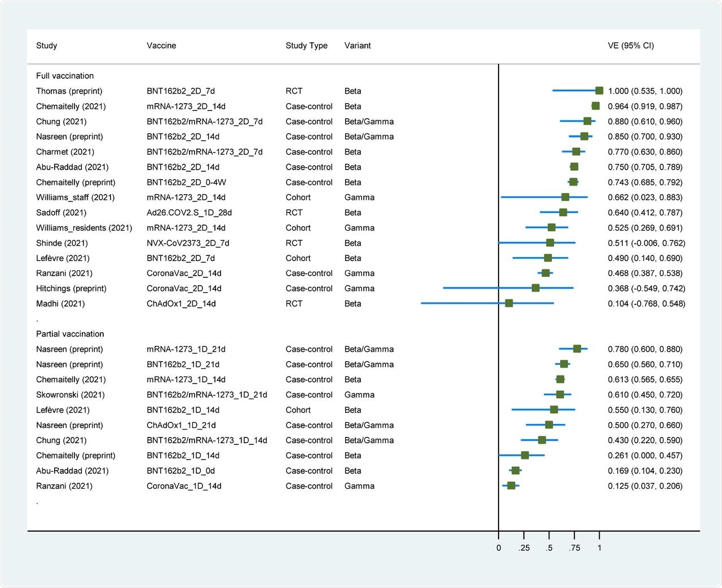This screenshot has height=588, width=722.
Task: Click the marker for Hitchings (preprint)
Action: pyautogui.click(x=535, y=288)
